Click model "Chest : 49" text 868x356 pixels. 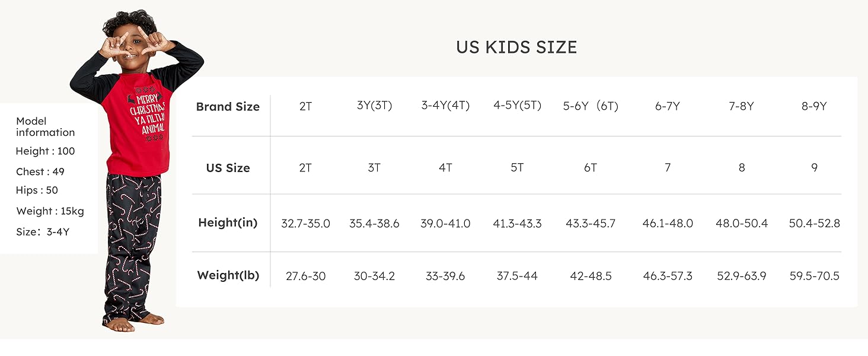pyautogui.click(x=40, y=172)
